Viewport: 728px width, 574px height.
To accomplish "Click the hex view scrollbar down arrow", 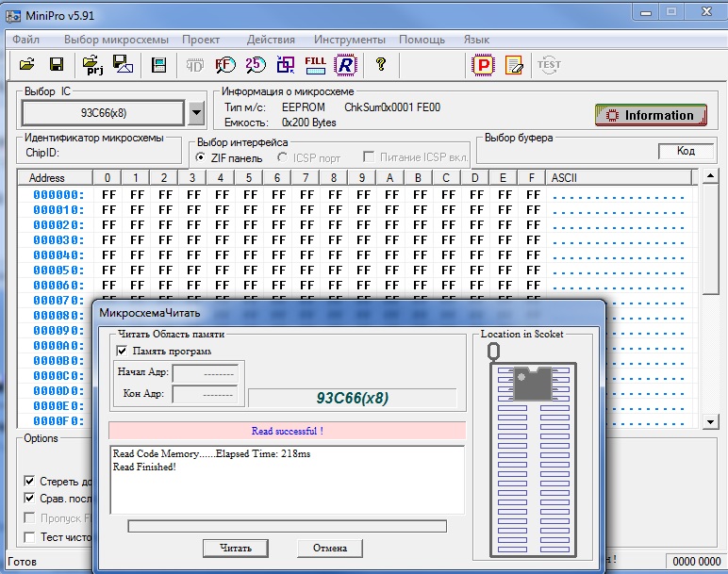I will [710, 422].
